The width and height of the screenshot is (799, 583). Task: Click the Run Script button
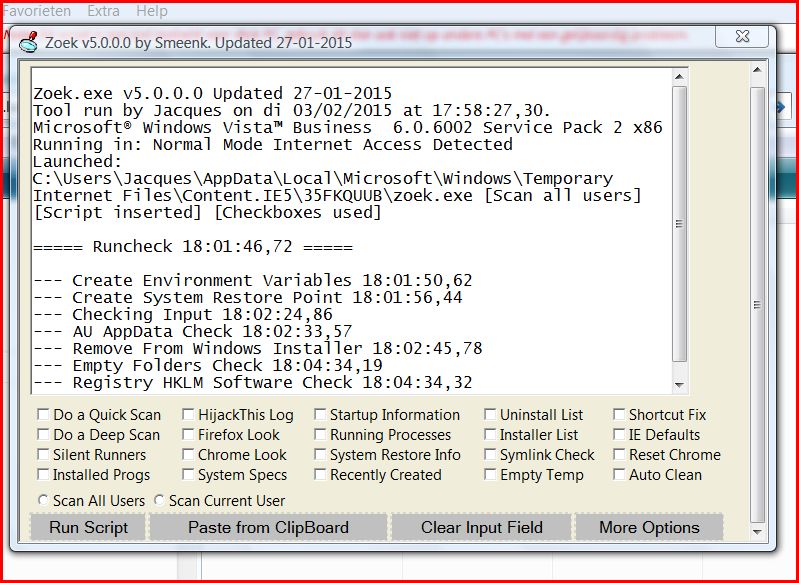click(88, 527)
